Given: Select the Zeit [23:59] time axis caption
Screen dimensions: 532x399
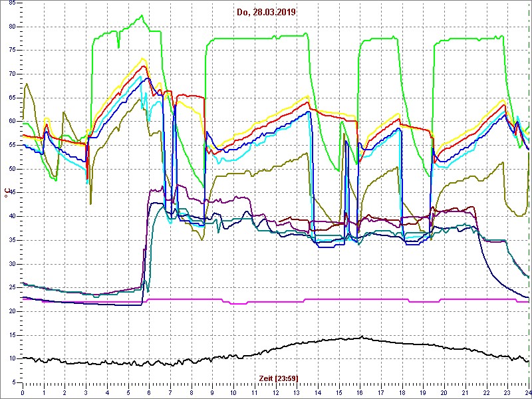Looking at the screenshot, I should 279,378.
